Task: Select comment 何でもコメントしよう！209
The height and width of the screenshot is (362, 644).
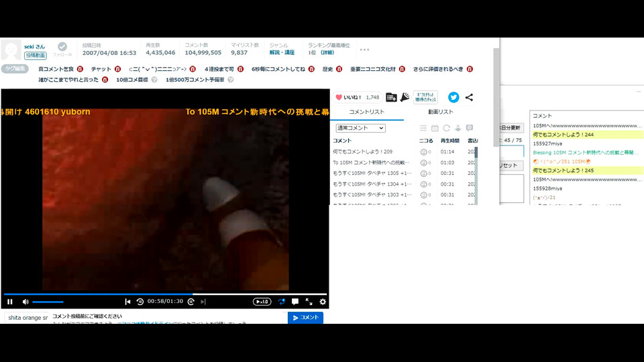Action: point(363,152)
